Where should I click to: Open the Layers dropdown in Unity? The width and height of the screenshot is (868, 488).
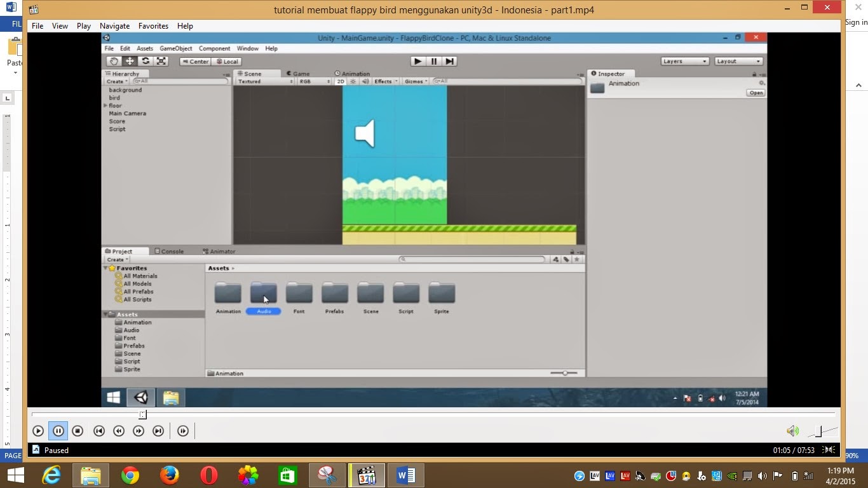(685, 61)
